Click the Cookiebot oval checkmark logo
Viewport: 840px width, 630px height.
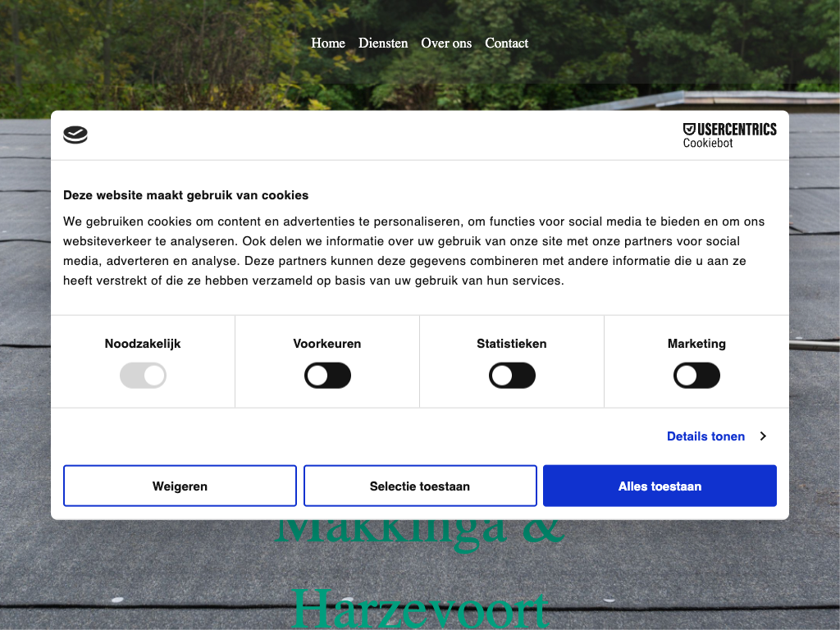[x=75, y=135]
